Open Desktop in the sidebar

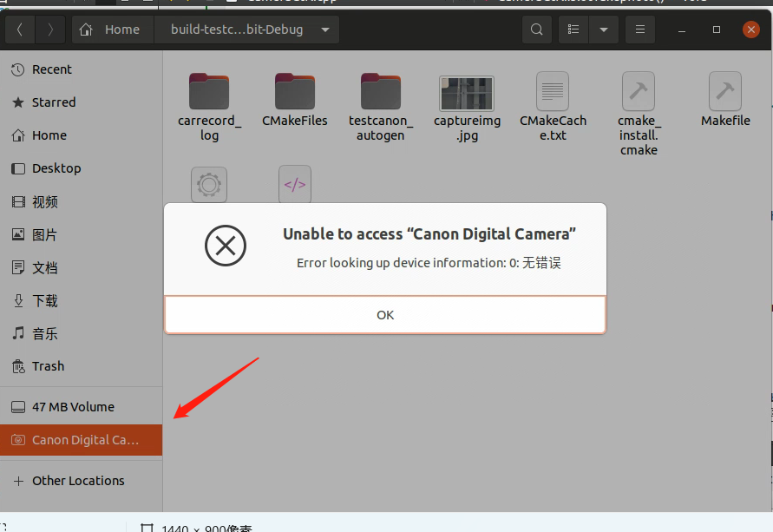click(81, 168)
